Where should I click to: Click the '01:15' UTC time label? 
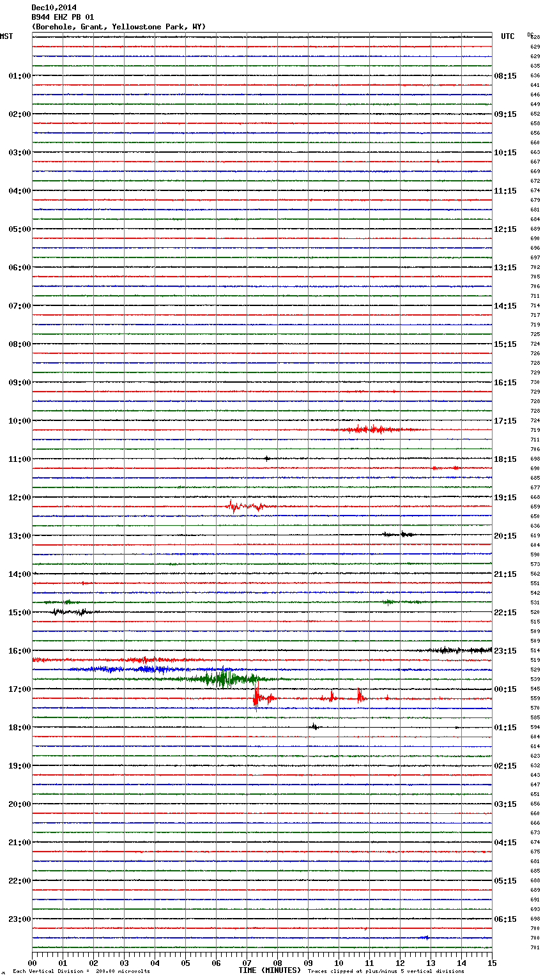tap(505, 728)
